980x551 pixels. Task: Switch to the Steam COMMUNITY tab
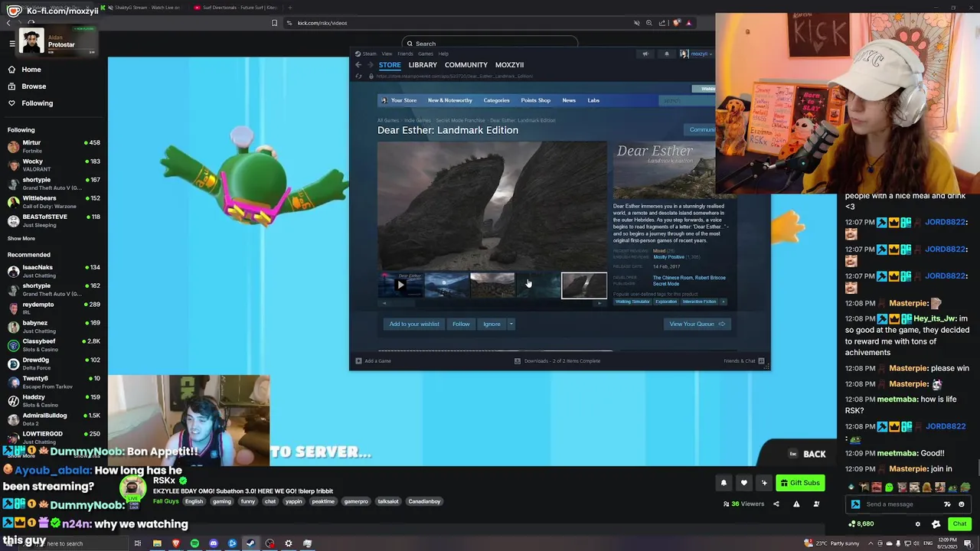click(x=465, y=65)
